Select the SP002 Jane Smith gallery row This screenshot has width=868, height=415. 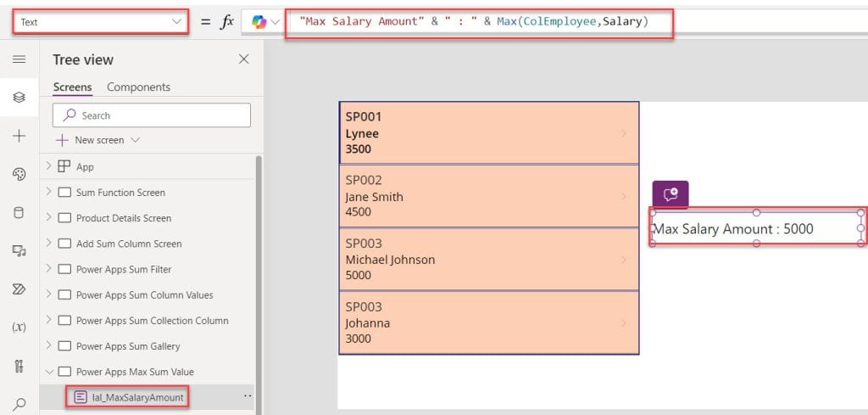coord(489,196)
